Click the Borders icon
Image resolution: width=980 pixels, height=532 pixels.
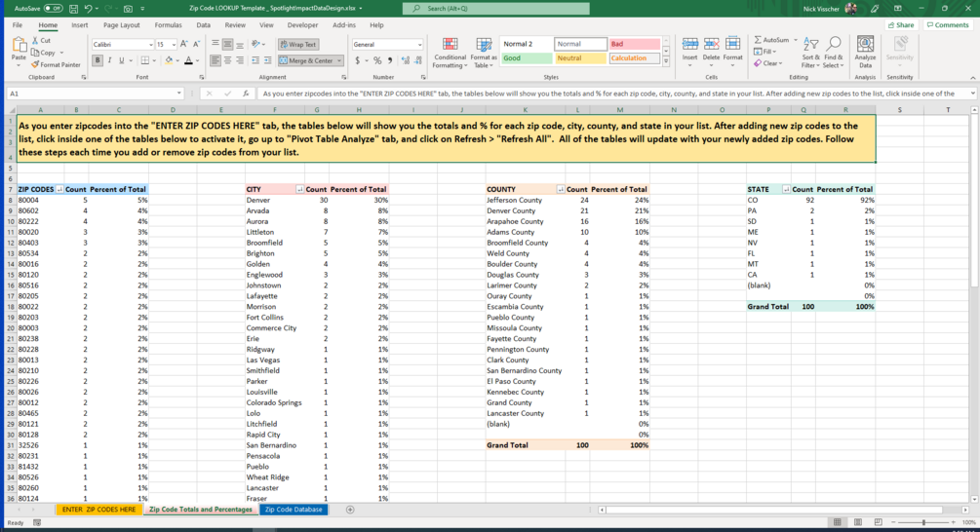[144, 60]
